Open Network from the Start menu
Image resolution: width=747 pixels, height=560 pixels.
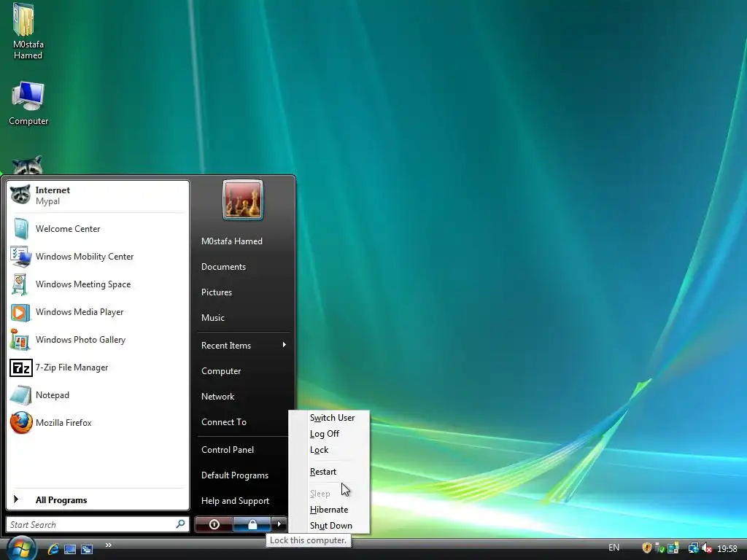tap(217, 396)
